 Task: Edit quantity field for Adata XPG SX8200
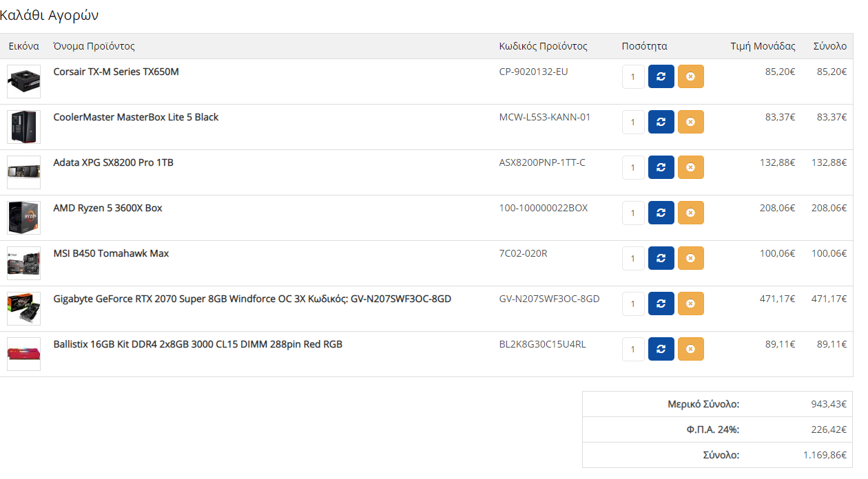click(633, 167)
